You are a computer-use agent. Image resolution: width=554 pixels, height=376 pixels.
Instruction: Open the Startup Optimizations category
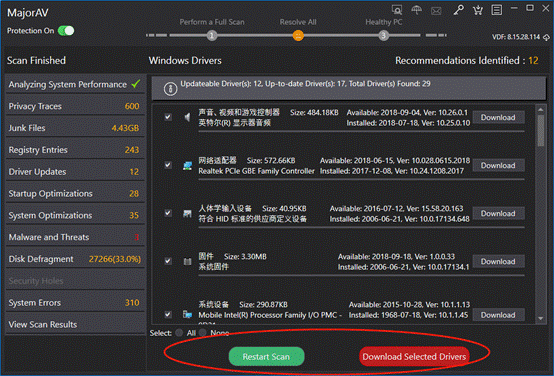[75, 193]
